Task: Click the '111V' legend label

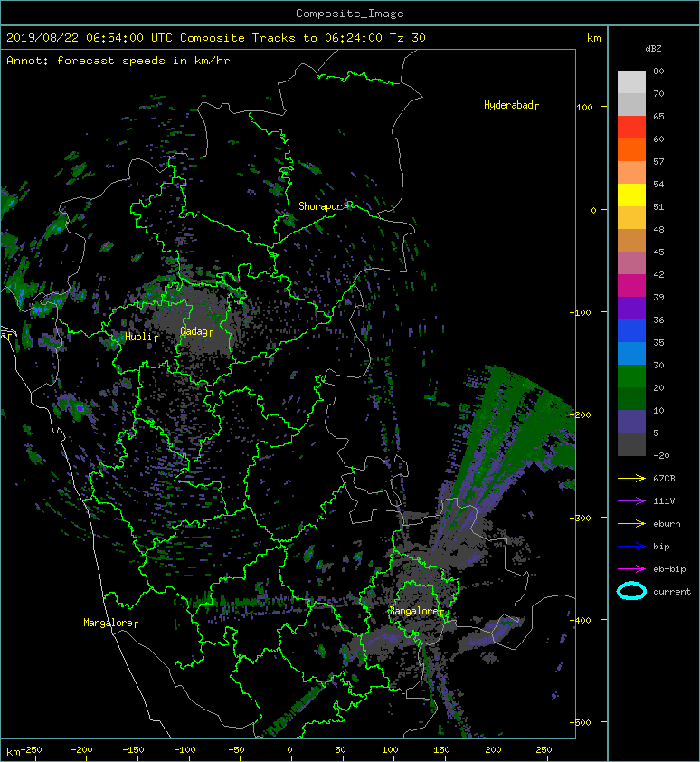Action: coord(664,501)
